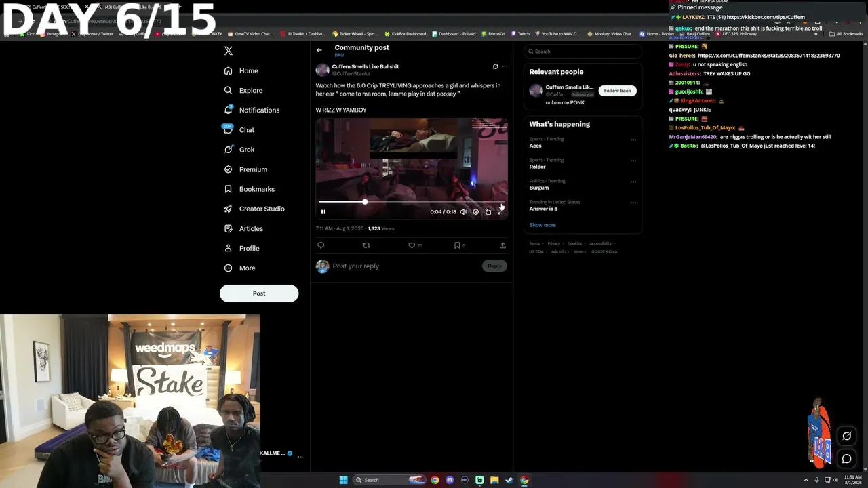Open options for the Answer is 5 trend
Image resolution: width=868 pixels, height=488 pixels.
[x=633, y=203]
